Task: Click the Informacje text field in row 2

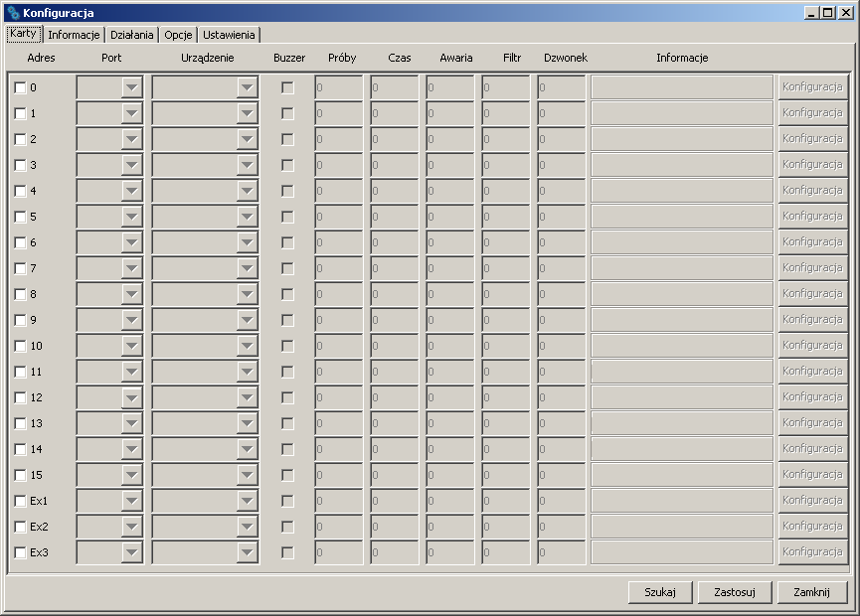Action: pos(682,139)
